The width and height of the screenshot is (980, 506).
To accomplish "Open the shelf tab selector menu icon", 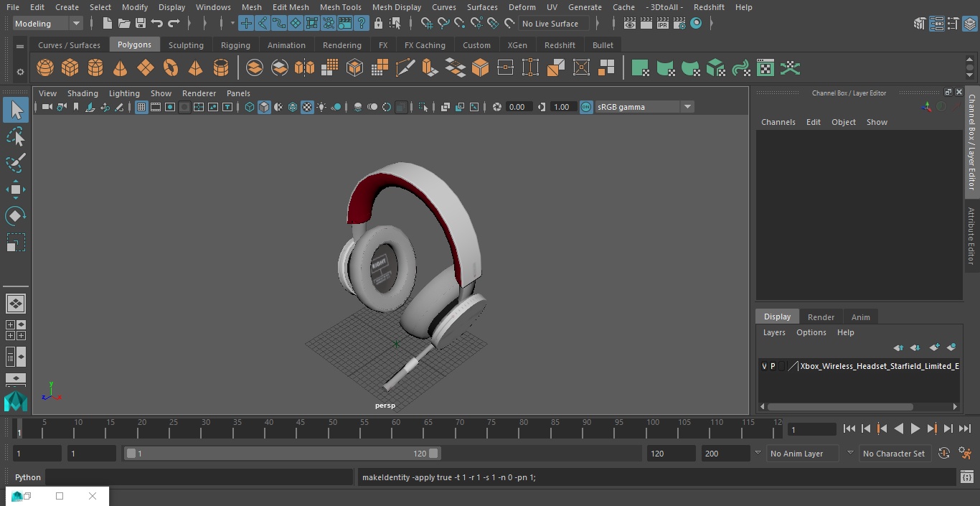I will pos(20,46).
